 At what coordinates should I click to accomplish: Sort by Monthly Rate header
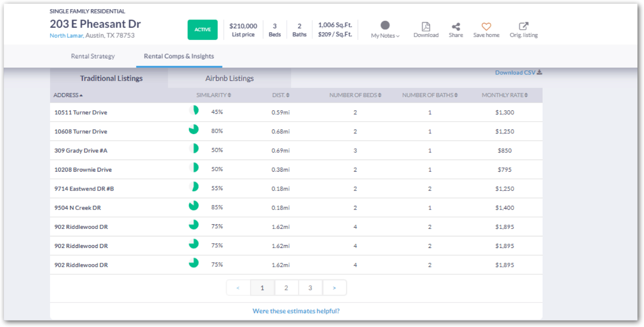tap(505, 95)
